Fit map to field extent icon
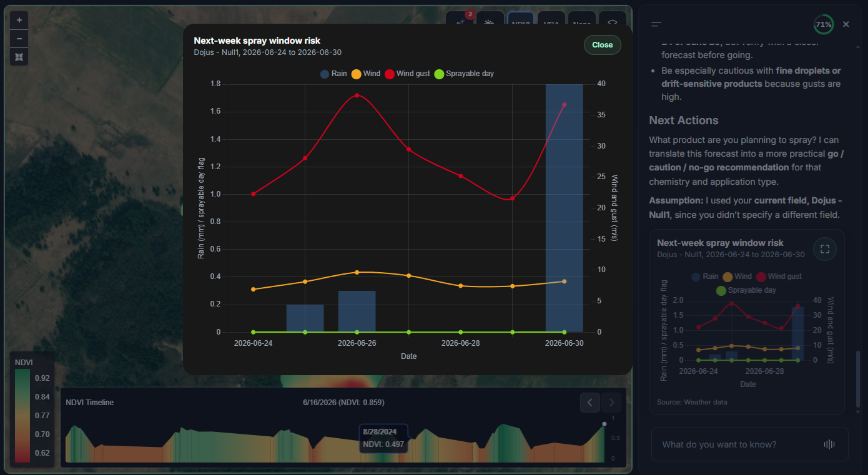The width and height of the screenshot is (868, 475). click(x=19, y=57)
